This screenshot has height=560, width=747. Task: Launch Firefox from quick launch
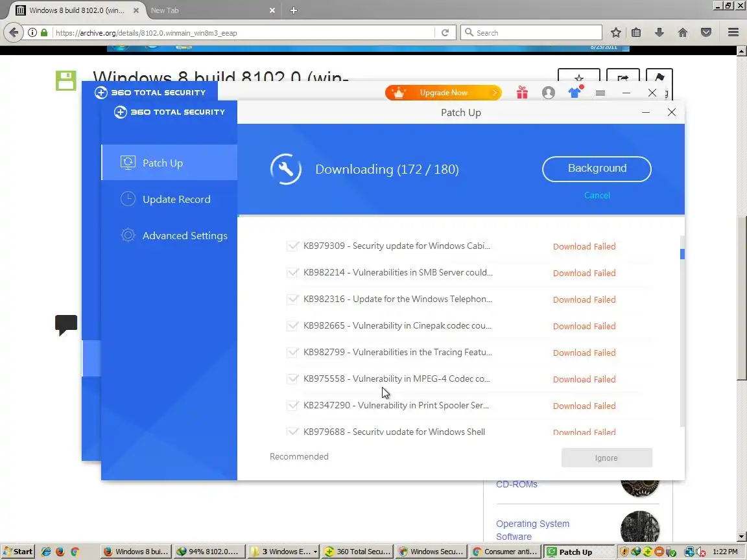[60, 552]
